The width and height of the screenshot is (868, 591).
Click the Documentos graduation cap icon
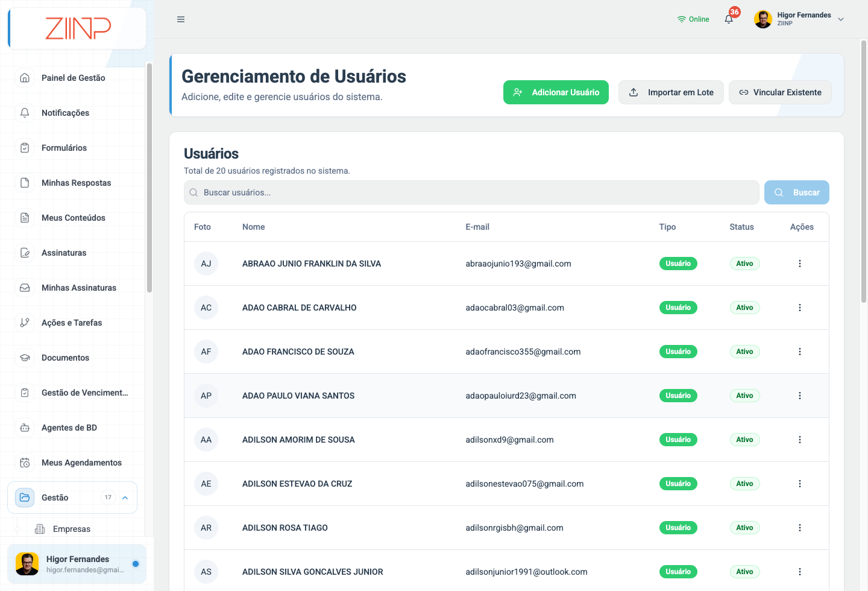pyautogui.click(x=25, y=358)
